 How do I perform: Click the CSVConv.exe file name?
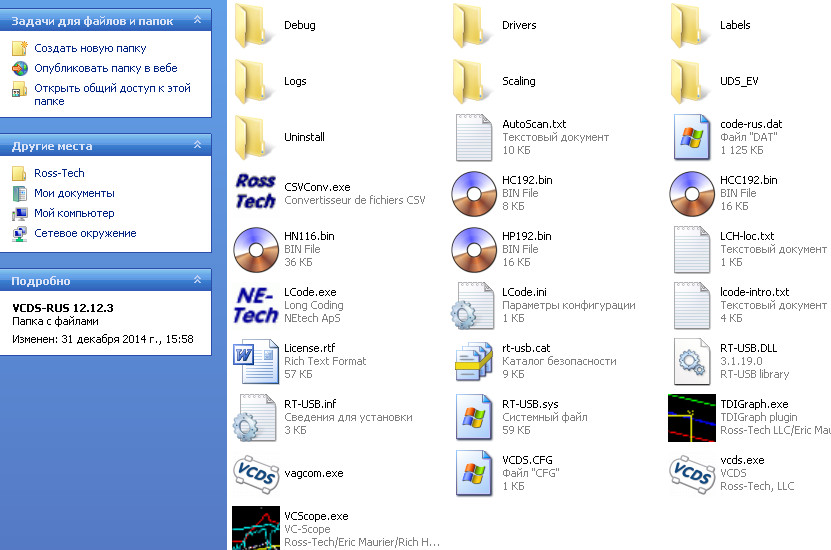click(x=317, y=187)
